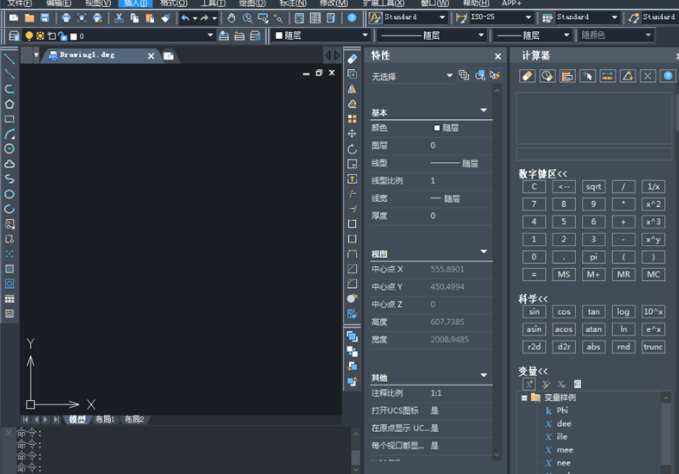Select the Erase tool
The image size is (679, 474).
352,59
